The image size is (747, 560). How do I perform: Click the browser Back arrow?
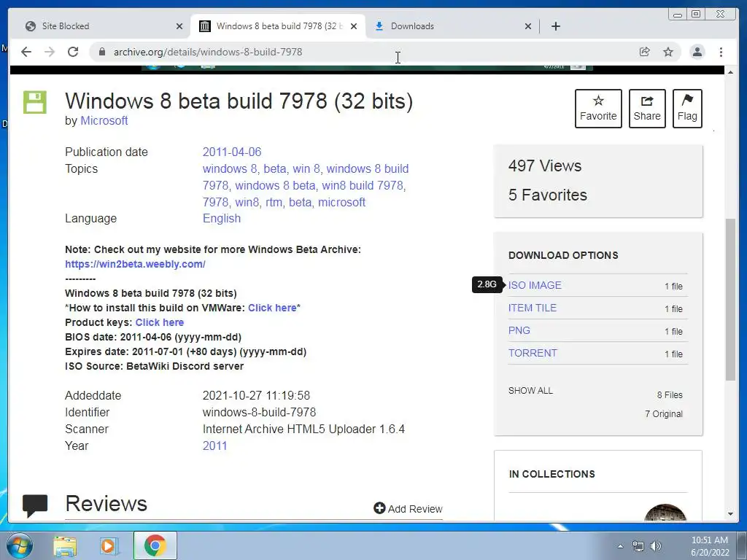point(26,52)
